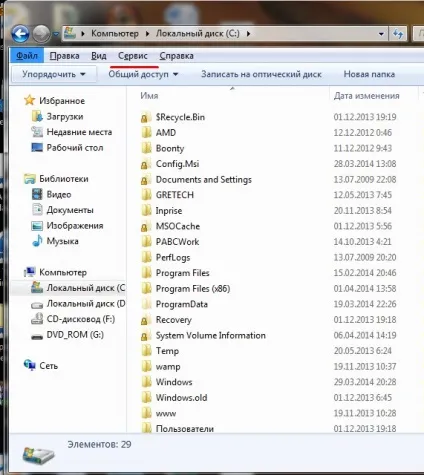The height and width of the screenshot is (475, 424).
Task: Open the Общий доступ dropdown
Action: click(143, 74)
